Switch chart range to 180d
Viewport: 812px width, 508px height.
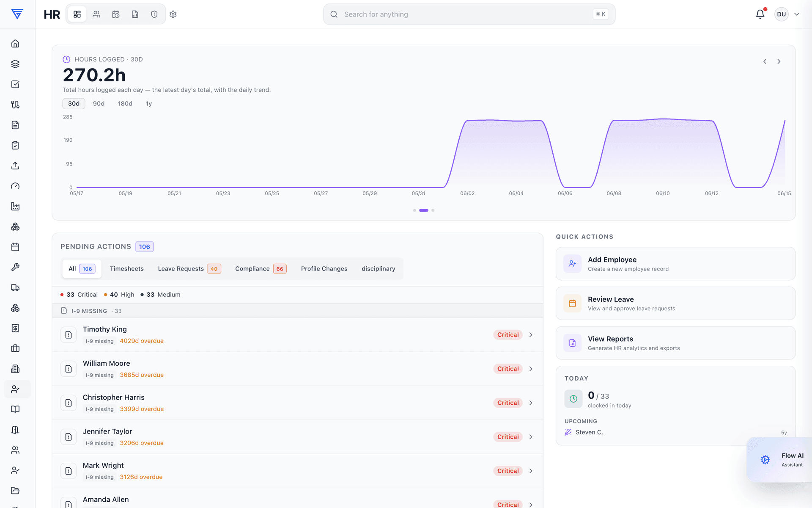pos(125,104)
